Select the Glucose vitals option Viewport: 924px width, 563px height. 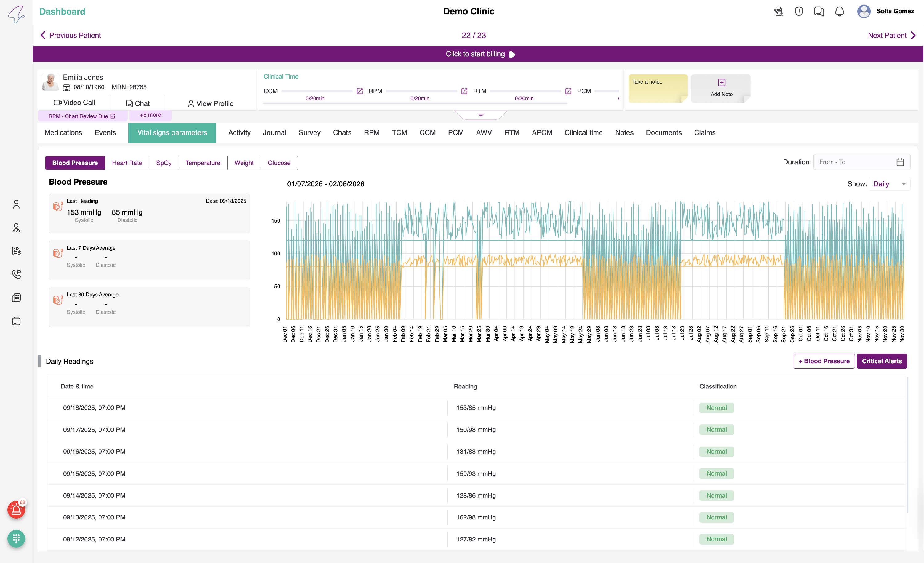pos(279,163)
